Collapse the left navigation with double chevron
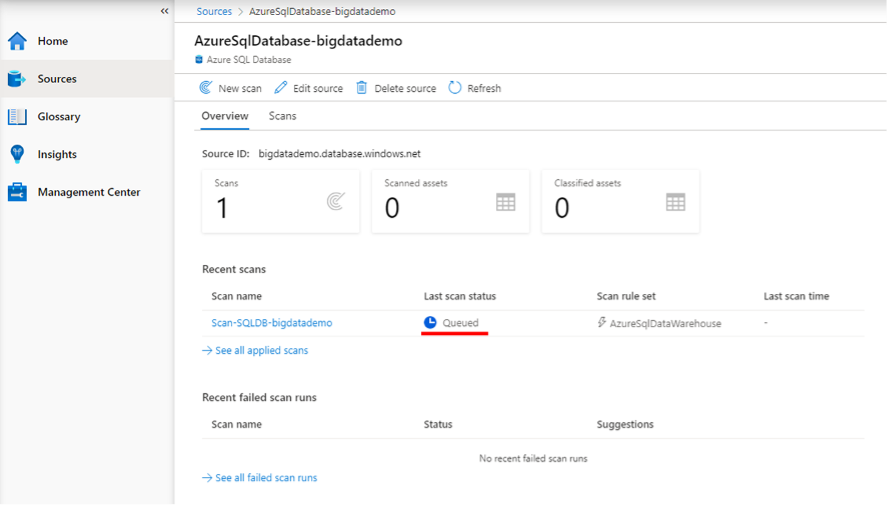This screenshot has height=506, width=889. coord(164,11)
